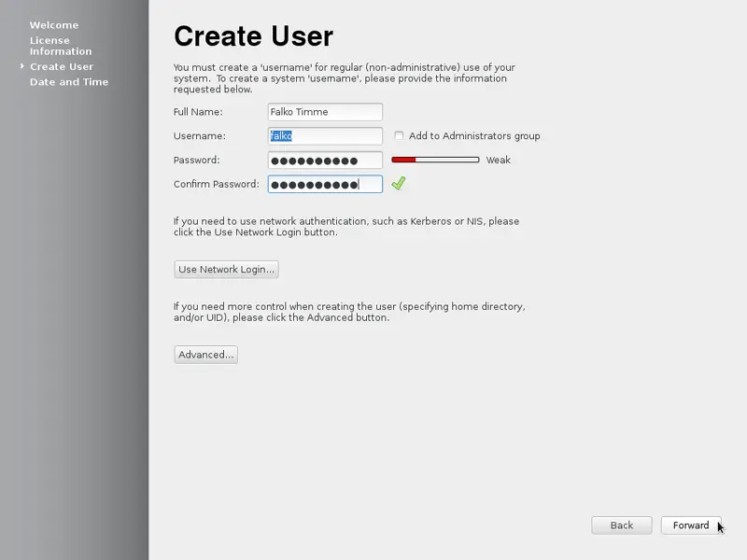Select Create User step in sidebar
The image size is (747, 560).
[62, 66]
